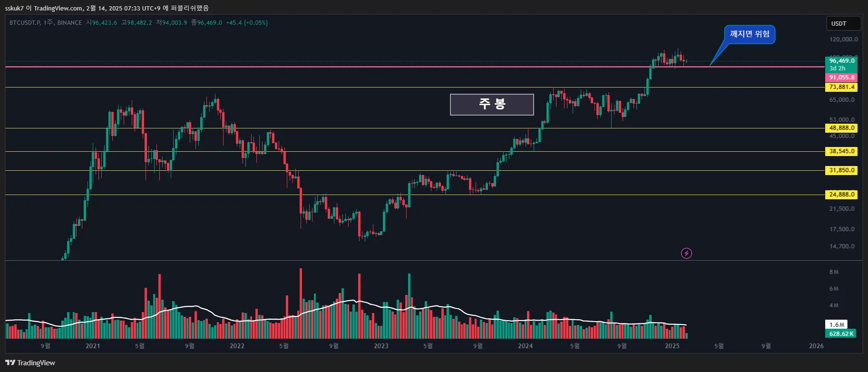Click the 1.6 M volume average label
The height and width of the screenshot is (372, 868).
(x=837, y=325)
